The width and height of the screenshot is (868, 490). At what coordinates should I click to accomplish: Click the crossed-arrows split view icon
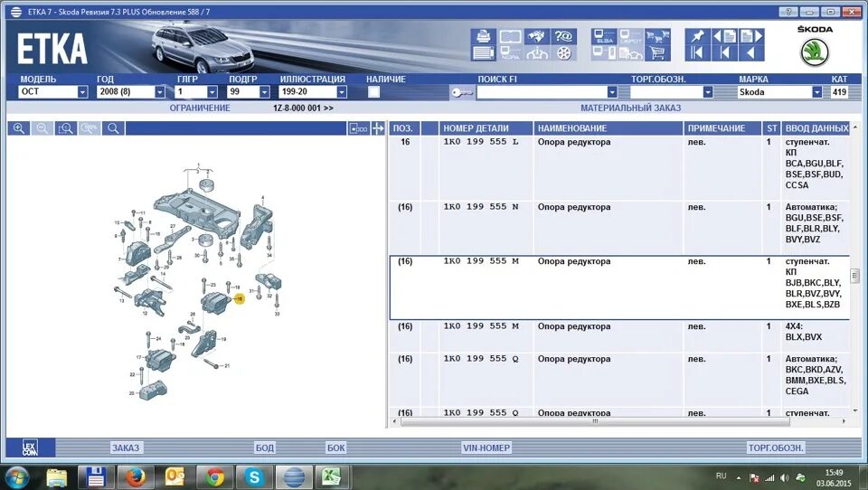point(378,128)
